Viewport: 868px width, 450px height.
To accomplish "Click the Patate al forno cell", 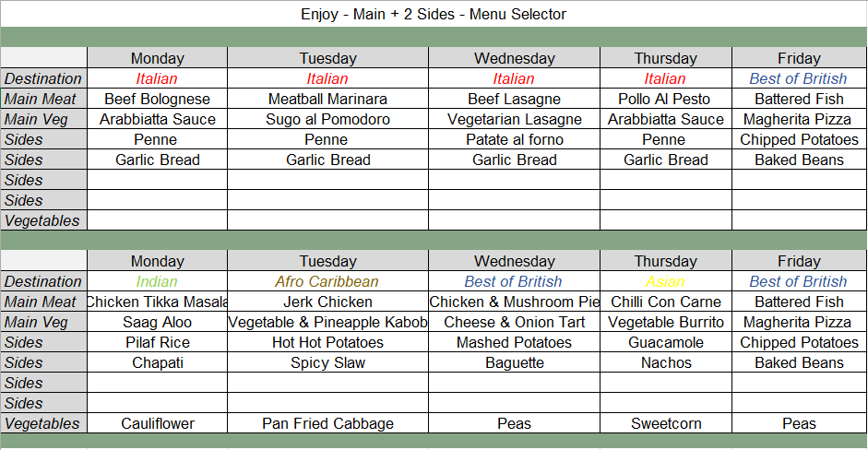I will [x=514, y=139].
